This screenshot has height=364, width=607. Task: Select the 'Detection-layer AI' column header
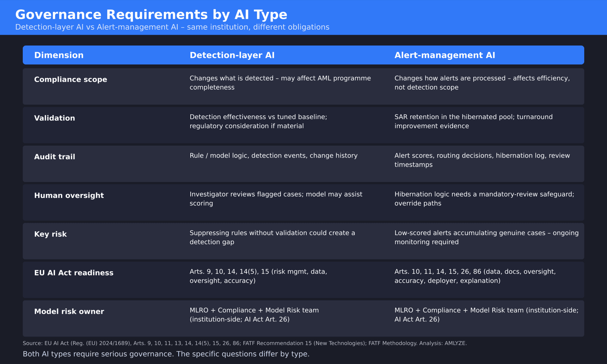pos(232,55)
